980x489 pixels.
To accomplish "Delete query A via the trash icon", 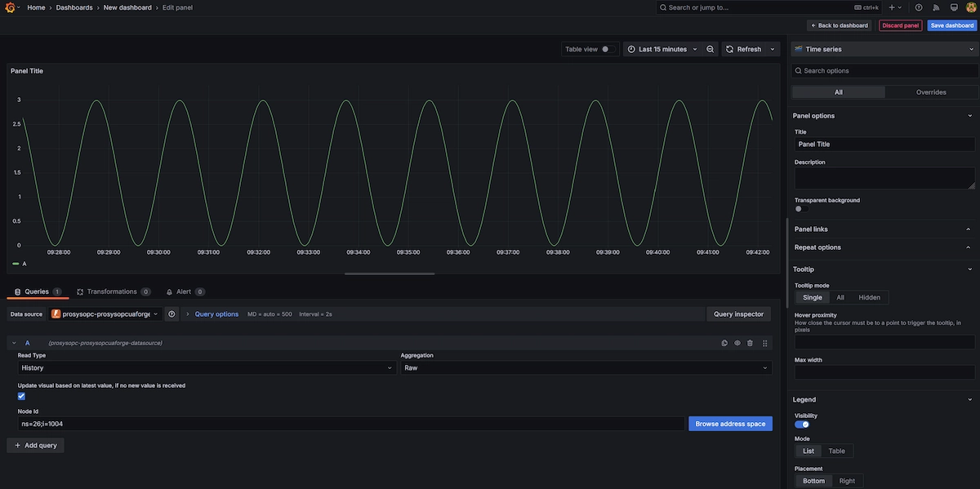I will (748, 341).
